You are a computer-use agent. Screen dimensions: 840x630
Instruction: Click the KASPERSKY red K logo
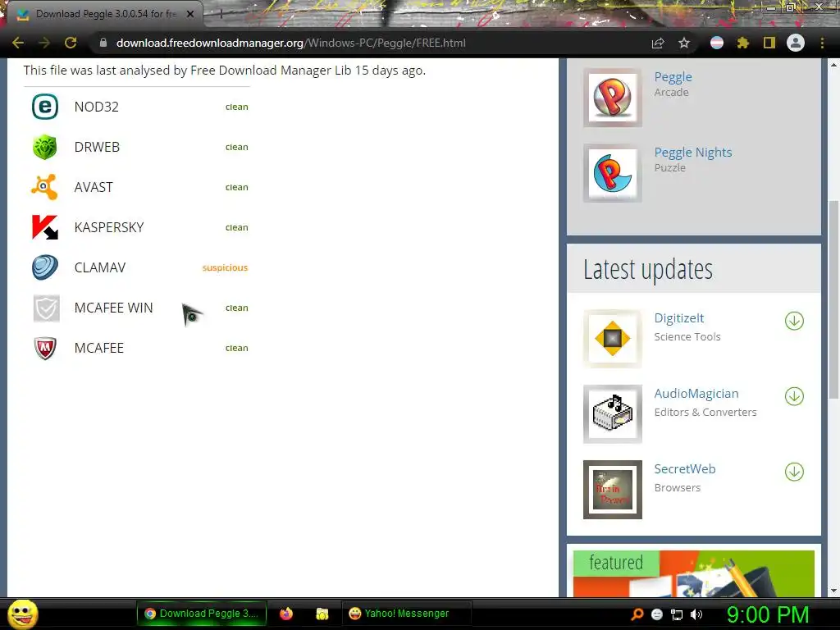pyautogui.click(x=45, y=227)
